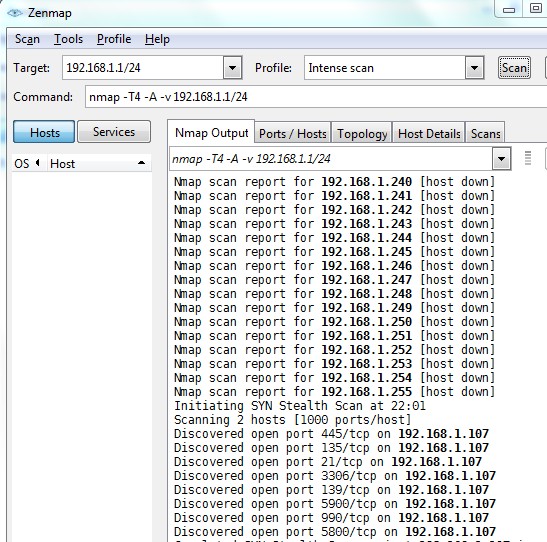
Task: Switch to the Nmap Output tab
Action: (x=211, y=133)
